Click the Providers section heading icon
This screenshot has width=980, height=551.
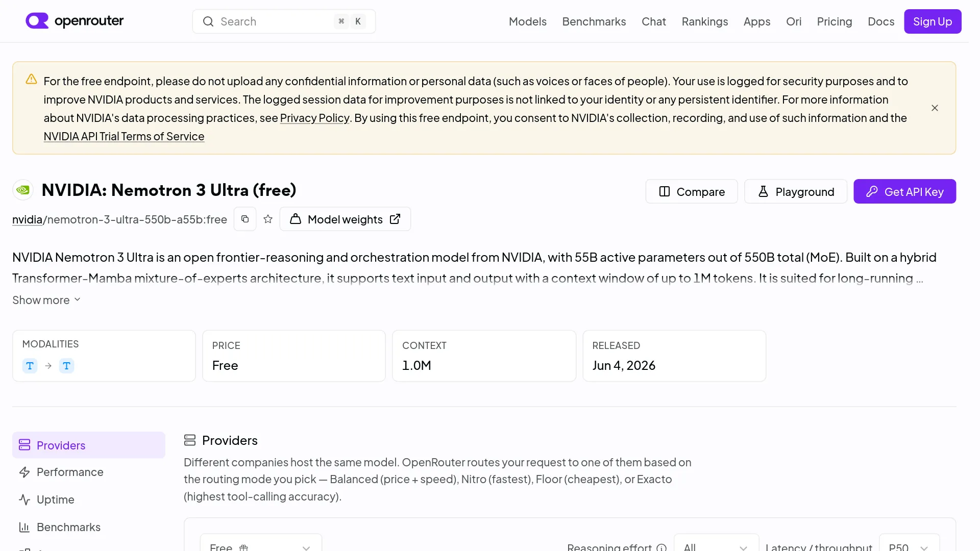pyautogui.click(x=190, y=440)
